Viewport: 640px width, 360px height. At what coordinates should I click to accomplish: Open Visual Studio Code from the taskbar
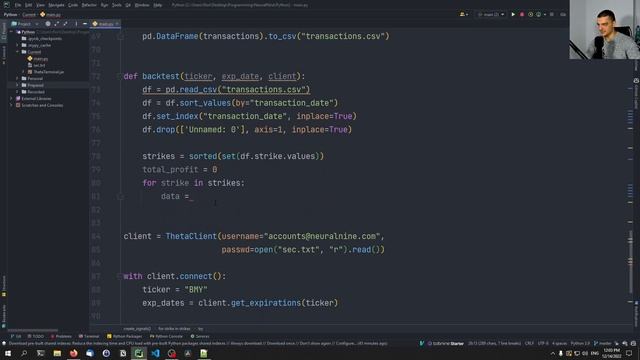coord(156,353)
